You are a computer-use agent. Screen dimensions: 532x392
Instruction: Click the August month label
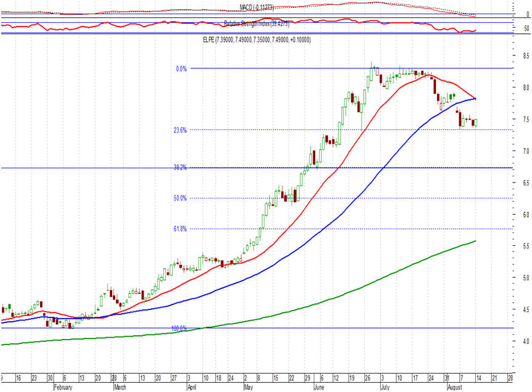coord(454,387)
